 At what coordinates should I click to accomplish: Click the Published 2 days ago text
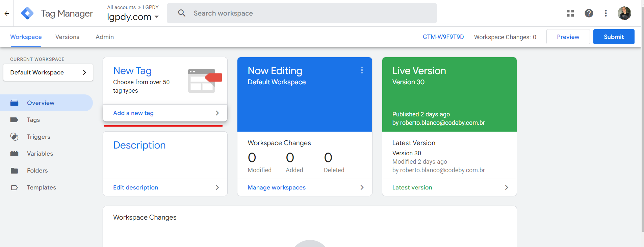point(421,114)
